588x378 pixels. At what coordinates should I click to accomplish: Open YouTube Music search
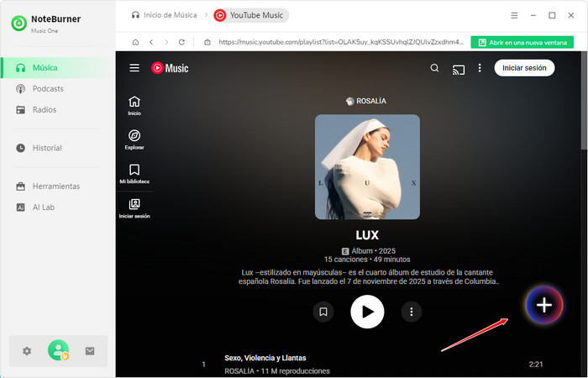point(434,68)
